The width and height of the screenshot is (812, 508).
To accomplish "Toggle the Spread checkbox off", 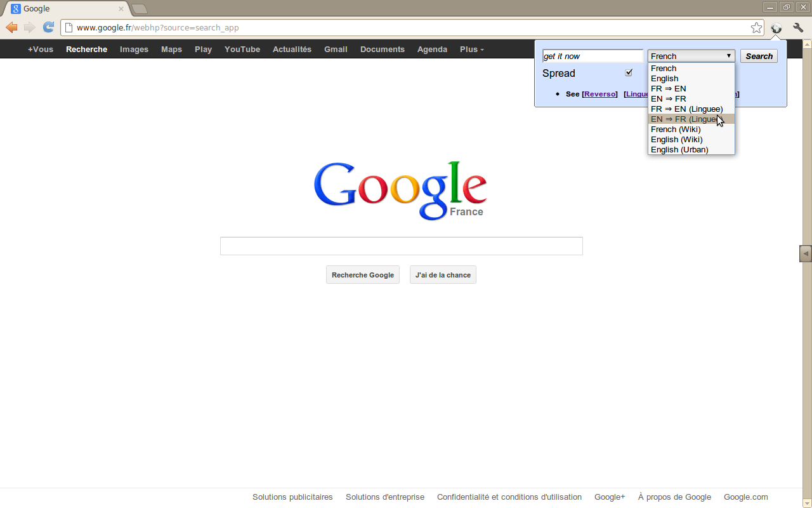I will coord(629,72).
